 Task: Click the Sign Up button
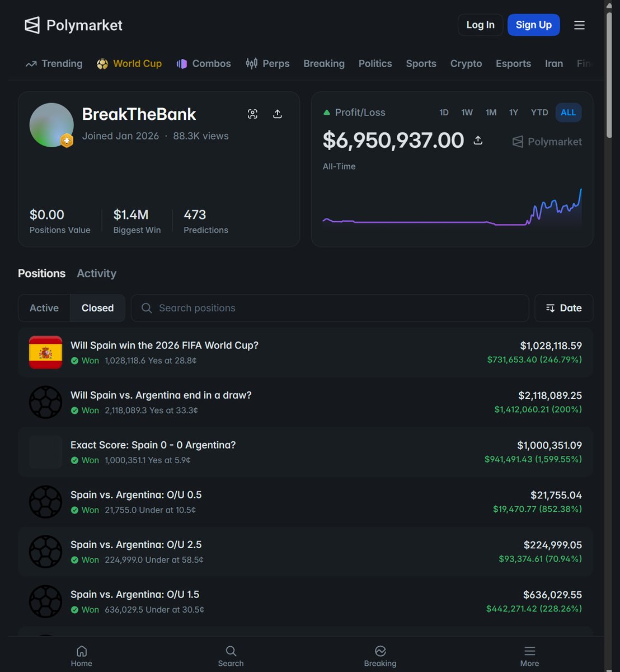pyautogui.click(x=534, y=25)
